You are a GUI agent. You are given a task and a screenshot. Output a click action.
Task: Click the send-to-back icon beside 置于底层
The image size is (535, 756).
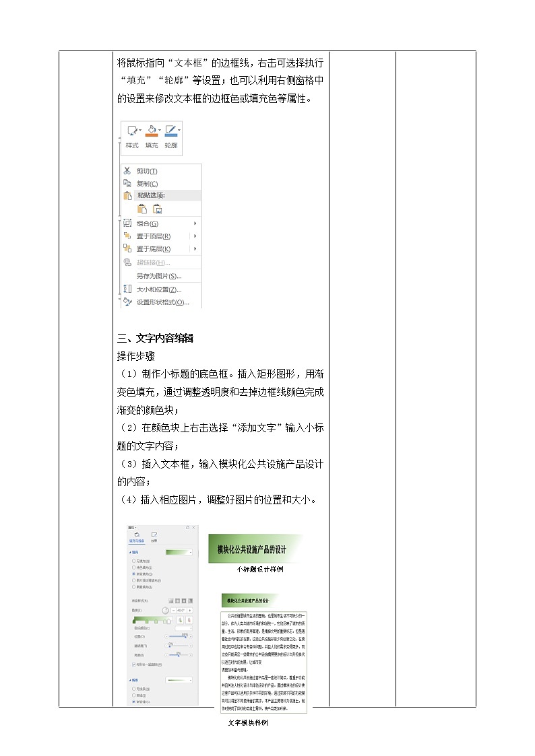coord(127,248)
